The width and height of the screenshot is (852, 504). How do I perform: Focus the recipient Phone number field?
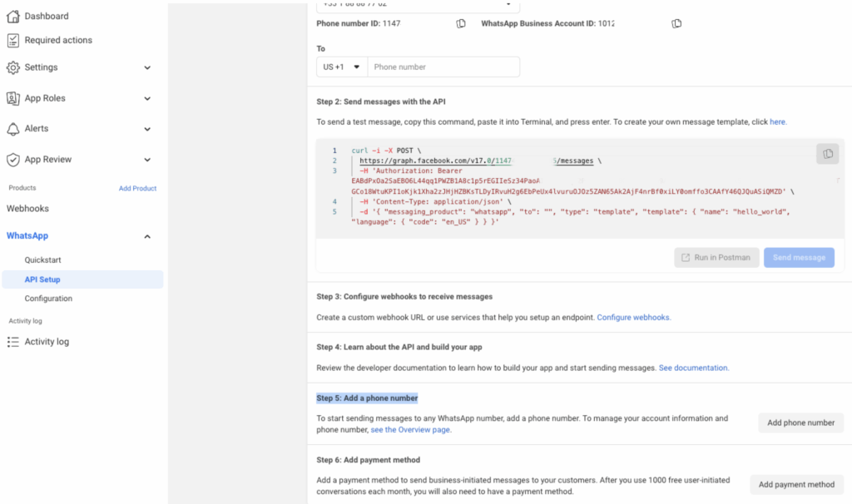(x=443, y=67)
